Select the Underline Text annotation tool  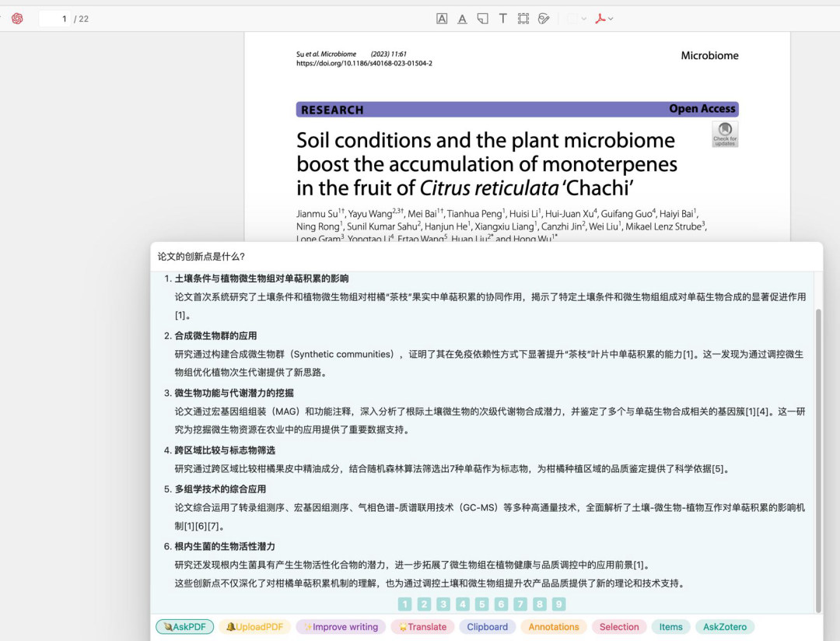pos(462,19)
